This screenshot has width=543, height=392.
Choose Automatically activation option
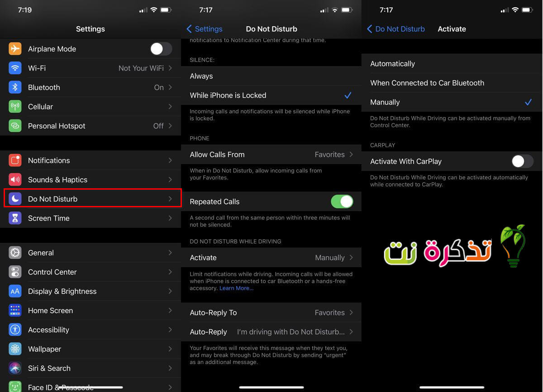452,63
